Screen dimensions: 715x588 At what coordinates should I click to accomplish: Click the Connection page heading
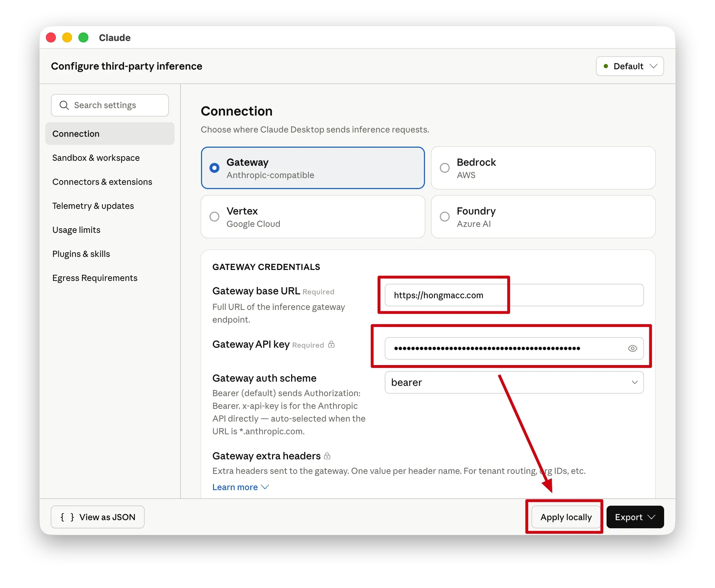click(x=237, y=111)
